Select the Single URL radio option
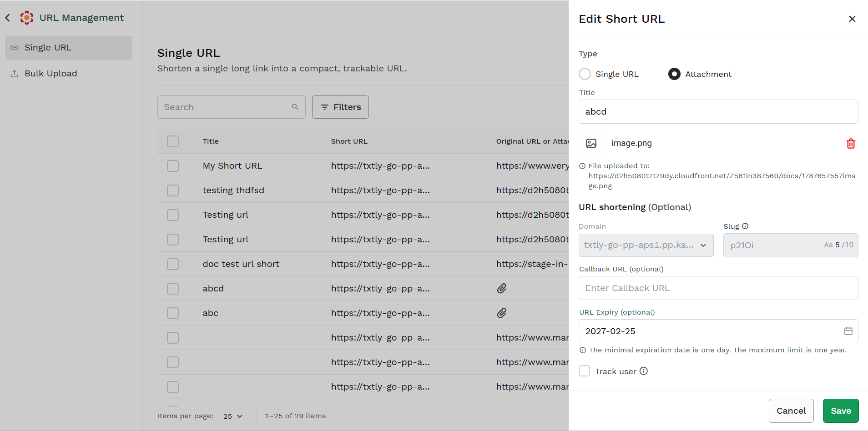This screenshot has width=868, height=431. (585, 74)
